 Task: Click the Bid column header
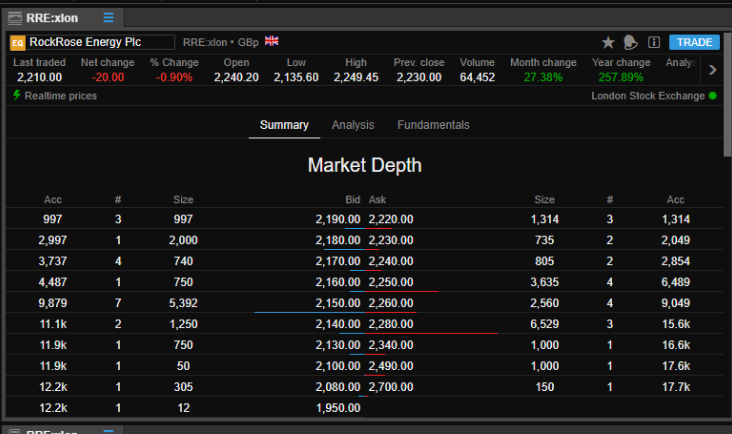pos(353,200)
